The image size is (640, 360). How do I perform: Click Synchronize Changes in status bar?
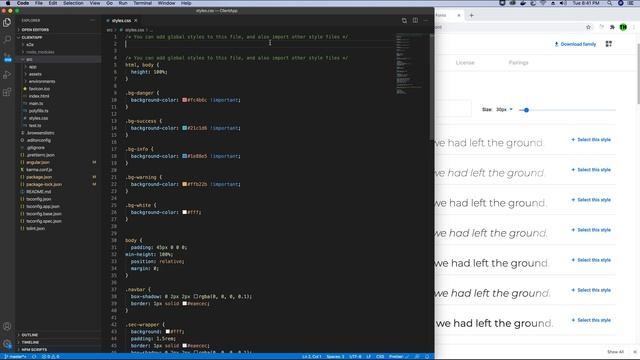[34, 357]
